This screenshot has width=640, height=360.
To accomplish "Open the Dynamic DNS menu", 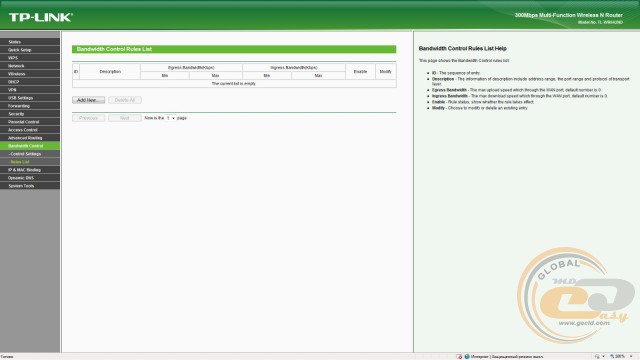I will point(30,178).
